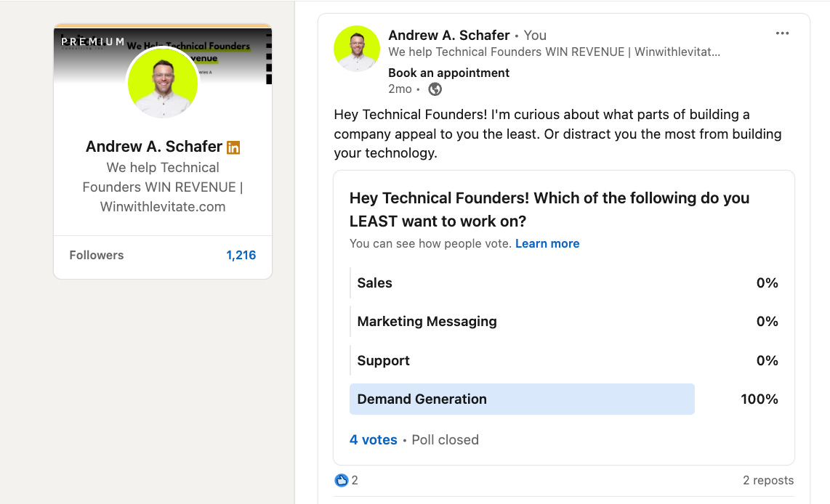Click the globe visibility icon on post
Screen dimensions: 830x504
pos(435,89)
